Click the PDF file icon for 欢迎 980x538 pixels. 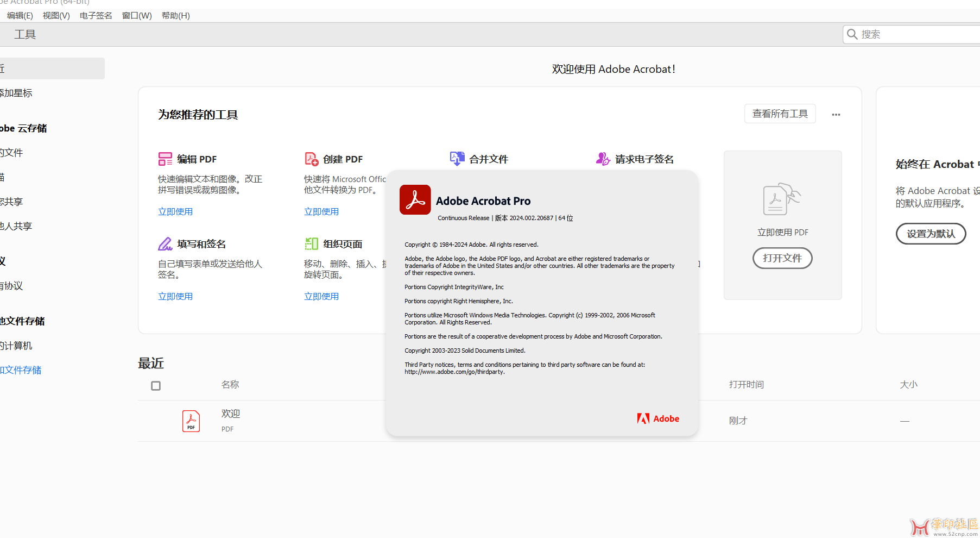(x=191, y=421)
